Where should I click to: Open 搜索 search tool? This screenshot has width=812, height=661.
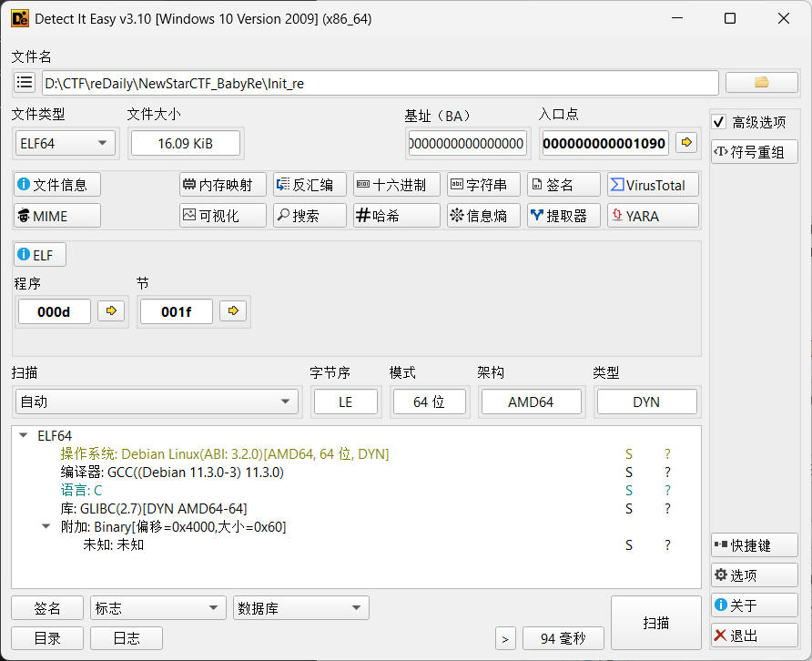(x=310, y=216)
